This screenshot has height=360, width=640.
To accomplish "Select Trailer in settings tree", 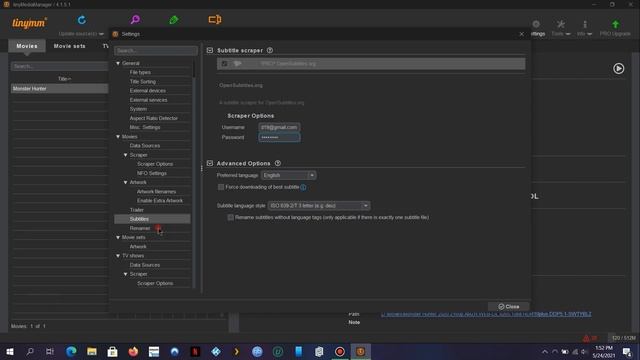I will 137,210.
